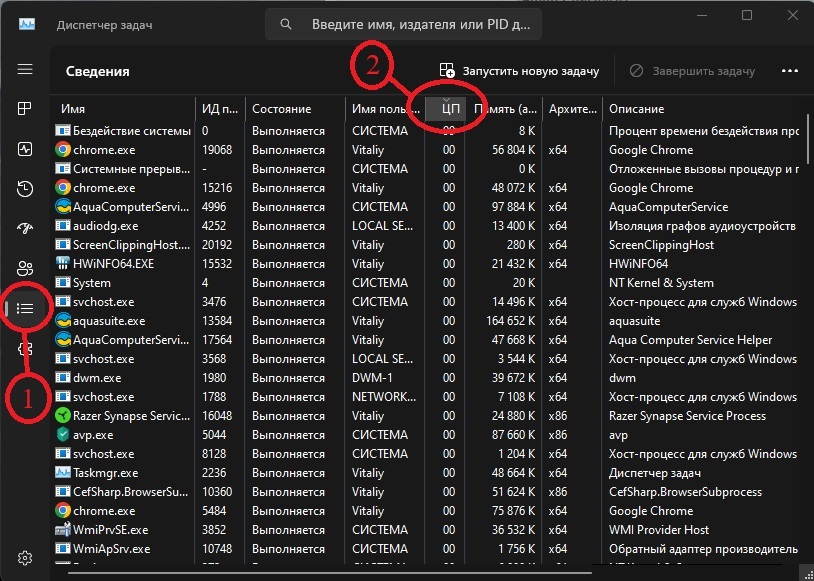This screenshot has width=814, height=581.
Task: Click the Диспетчер задач description cell
Action: click(655, 473)
